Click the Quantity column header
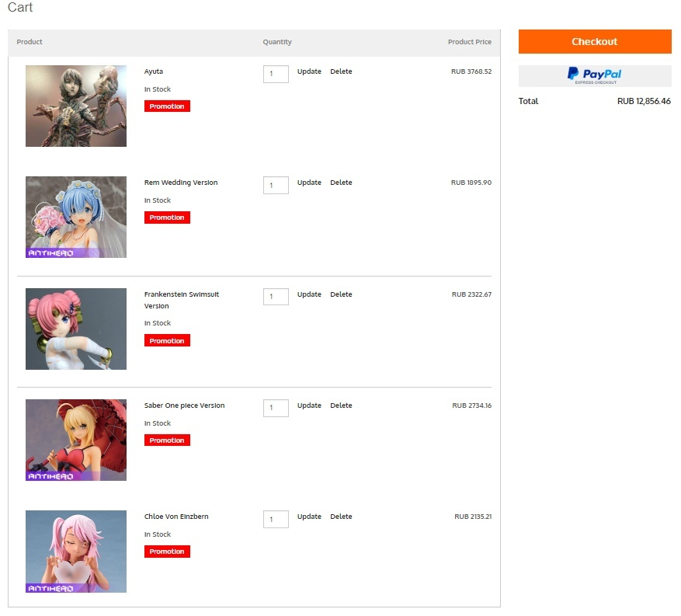The image size is (681, 616). (277, 42)
